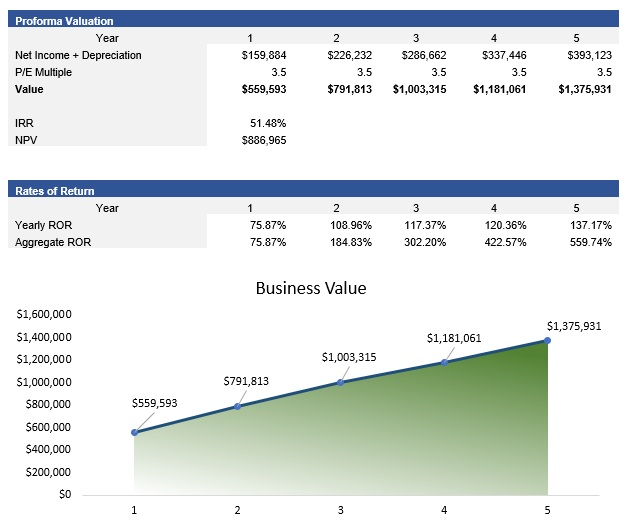Screen dimensions: 629x523
Task: Select the $1,200,000 axis label
Action: tap(44, 359)
